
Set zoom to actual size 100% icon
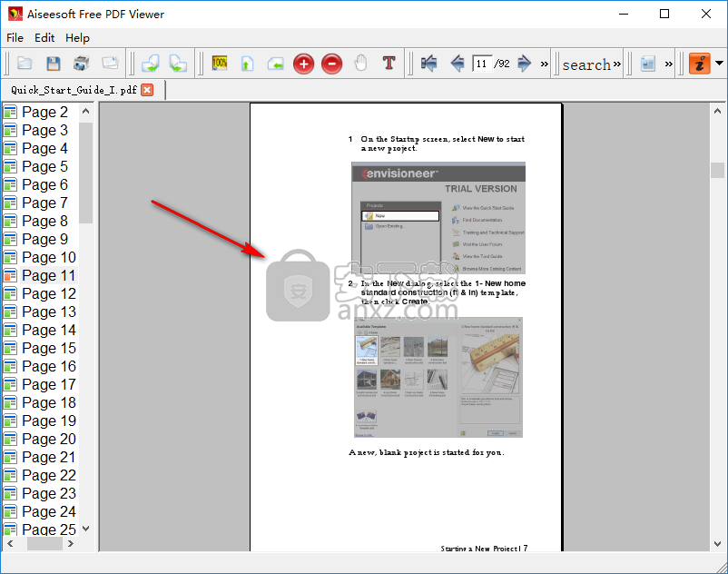pos(220,64)
